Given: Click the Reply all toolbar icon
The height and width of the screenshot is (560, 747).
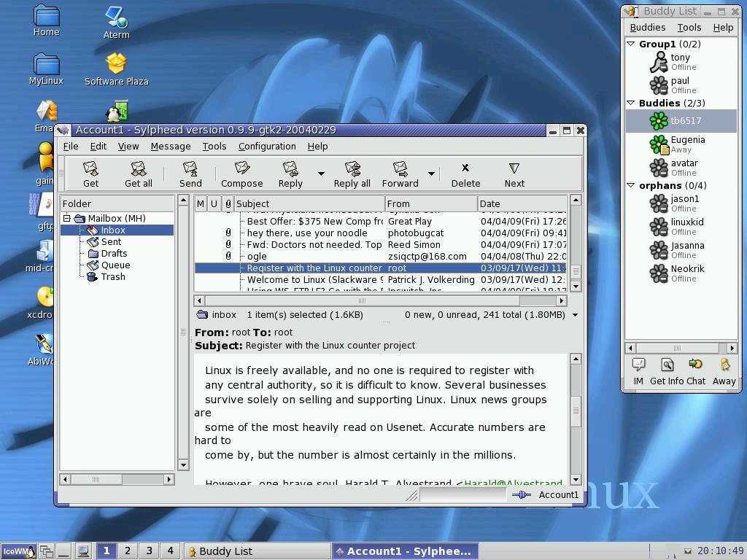Looking at the screenshot, I should [352, 174].
